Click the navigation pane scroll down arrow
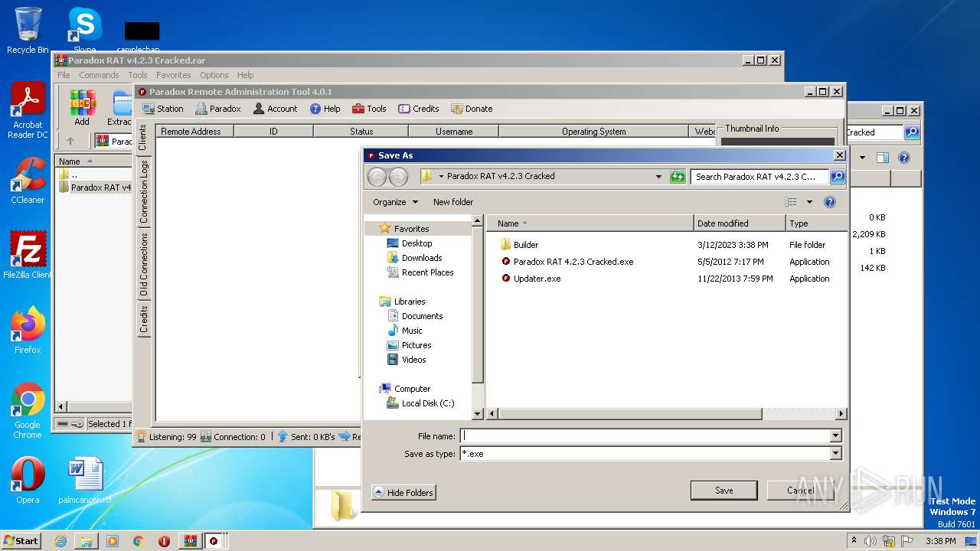Screen dimensions: 980x551 pos(478,414)
